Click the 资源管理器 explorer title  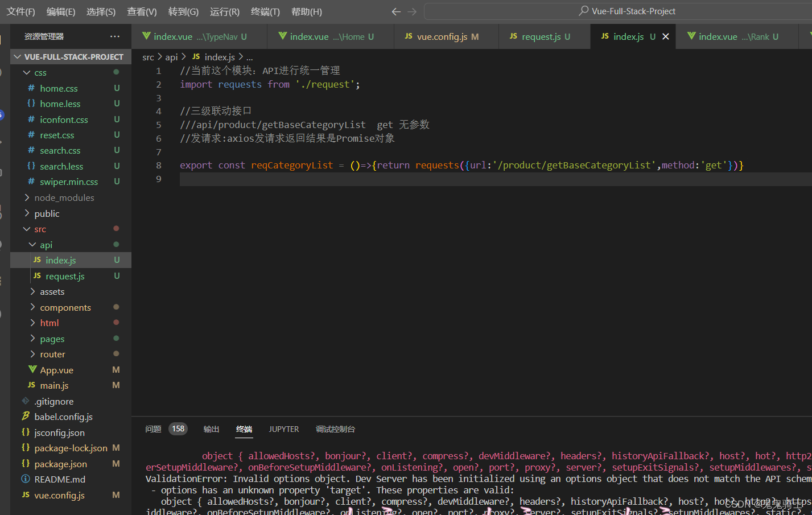[x=44, y=36]
